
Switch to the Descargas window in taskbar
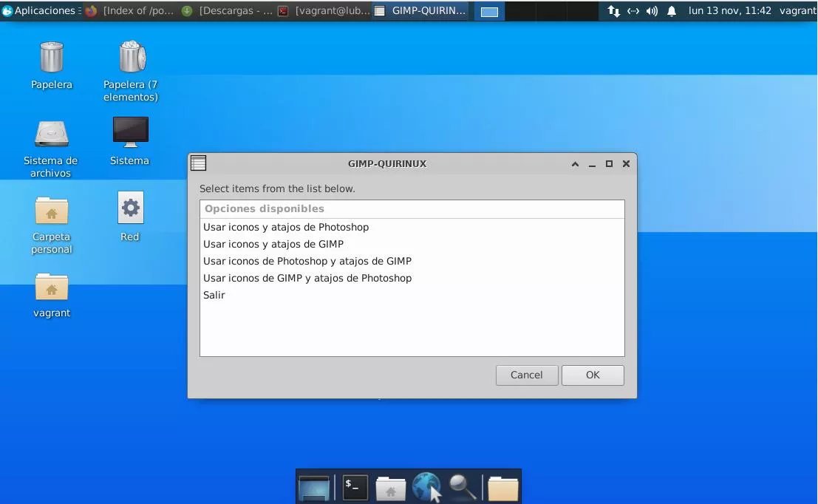point(228,11)
